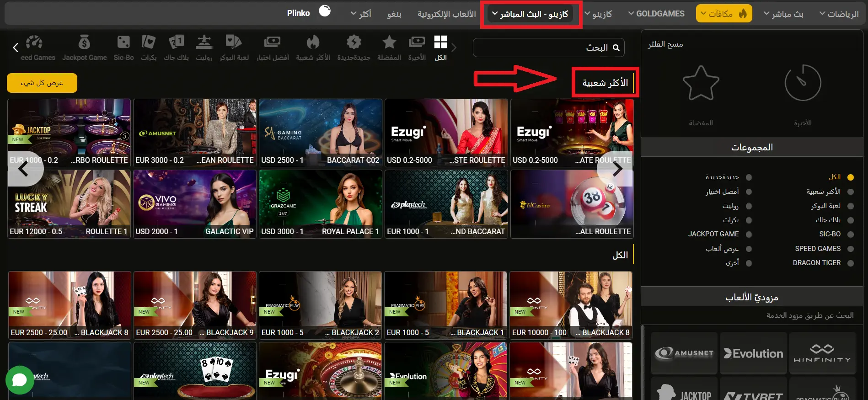Open the Plinko menu item

pyautogui.click(x=299, y=13)
